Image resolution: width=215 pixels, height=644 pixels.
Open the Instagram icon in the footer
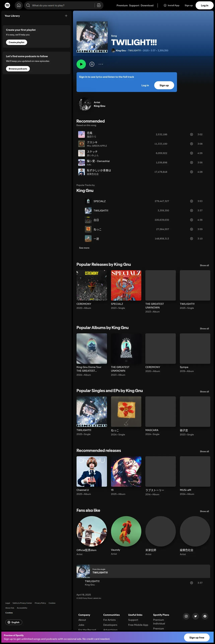(x=186, y=617)
